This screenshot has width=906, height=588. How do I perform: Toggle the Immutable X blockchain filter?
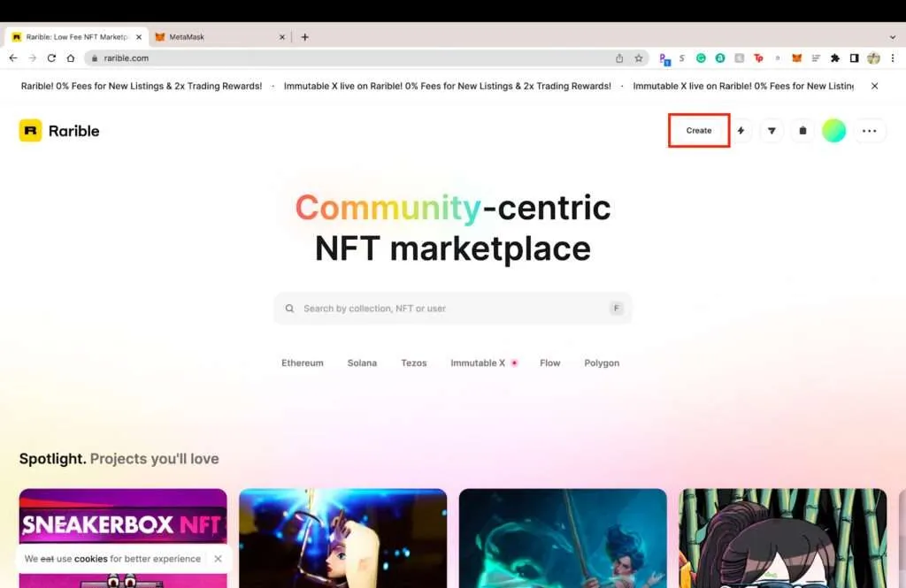click(x=478, y=363)
